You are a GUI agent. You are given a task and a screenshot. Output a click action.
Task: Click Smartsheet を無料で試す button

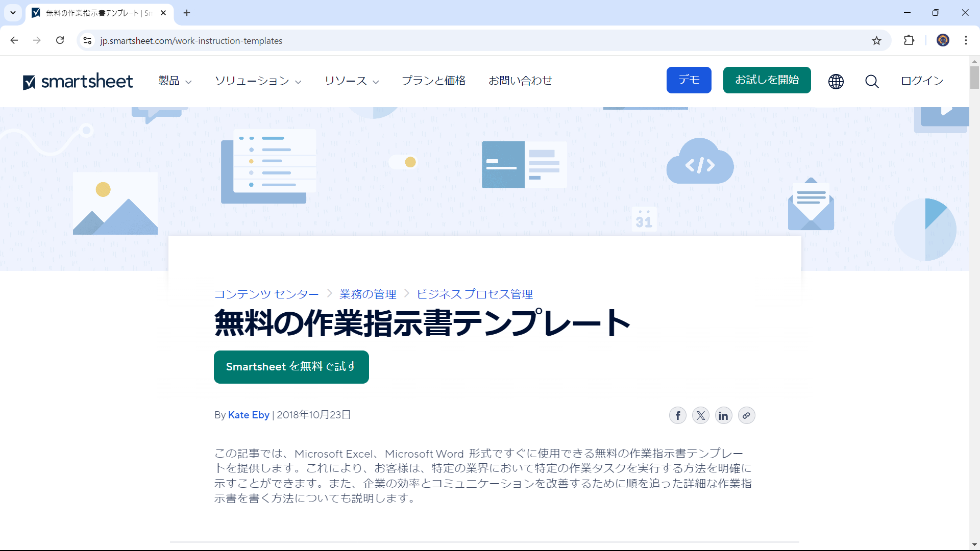pyautogui.click(x=291, y=367)
